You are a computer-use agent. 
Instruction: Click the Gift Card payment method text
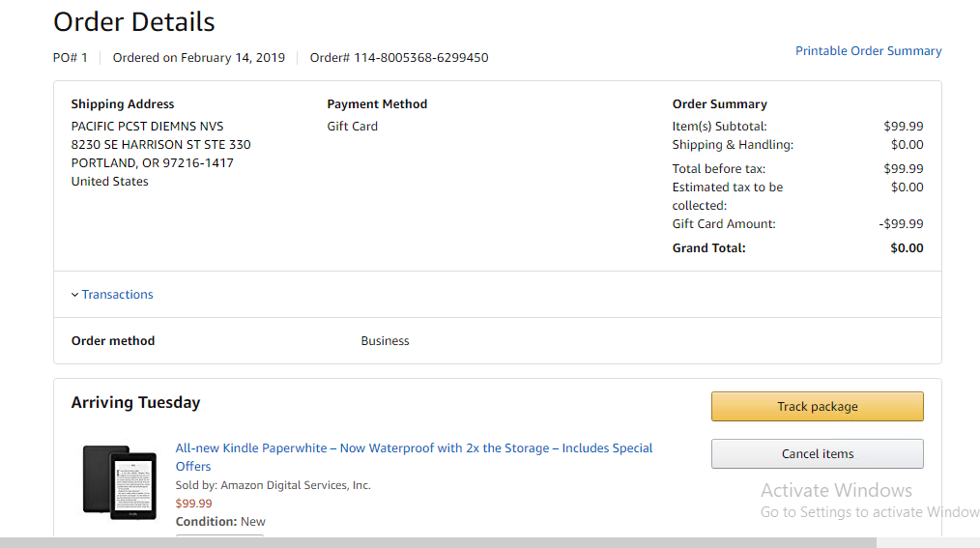352,127
